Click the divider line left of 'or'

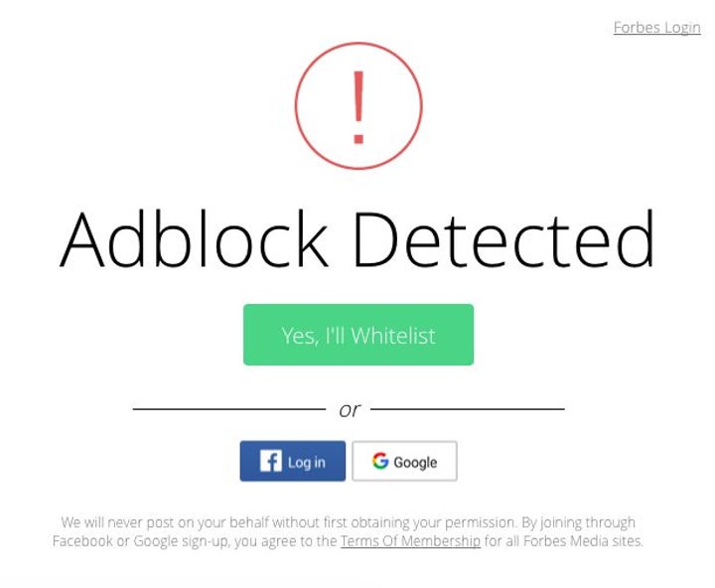[228, 408]
